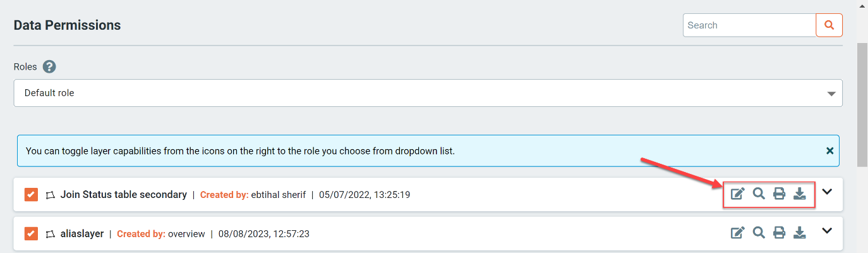Uncheck the Join Status table secondary checkbox
868x253 pixels.
[32, 195]
